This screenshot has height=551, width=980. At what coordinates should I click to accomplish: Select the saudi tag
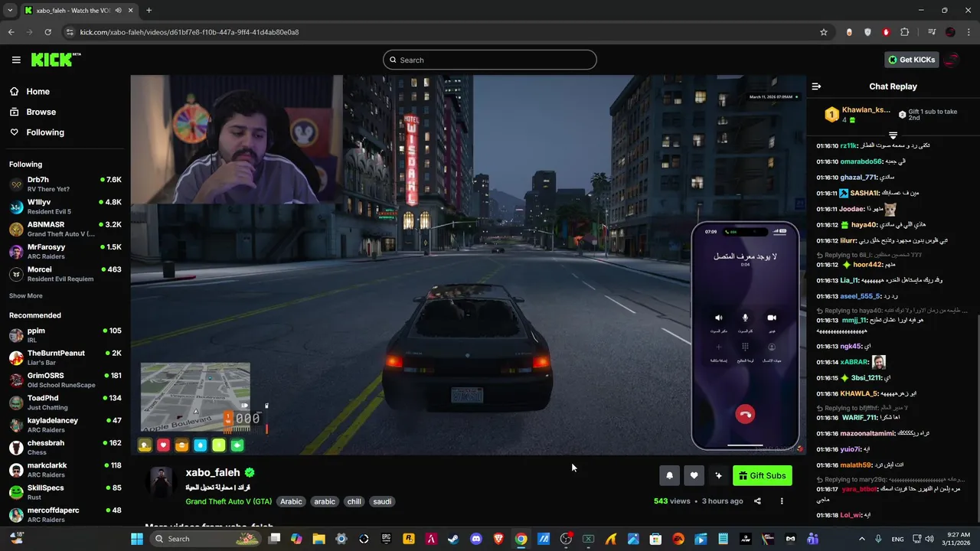tap(382, 502)
